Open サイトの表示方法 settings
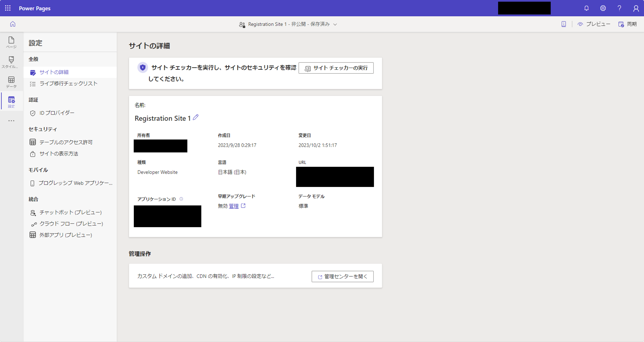The width and height of the screenshot is (644, 342). click(x=70, y=154)
